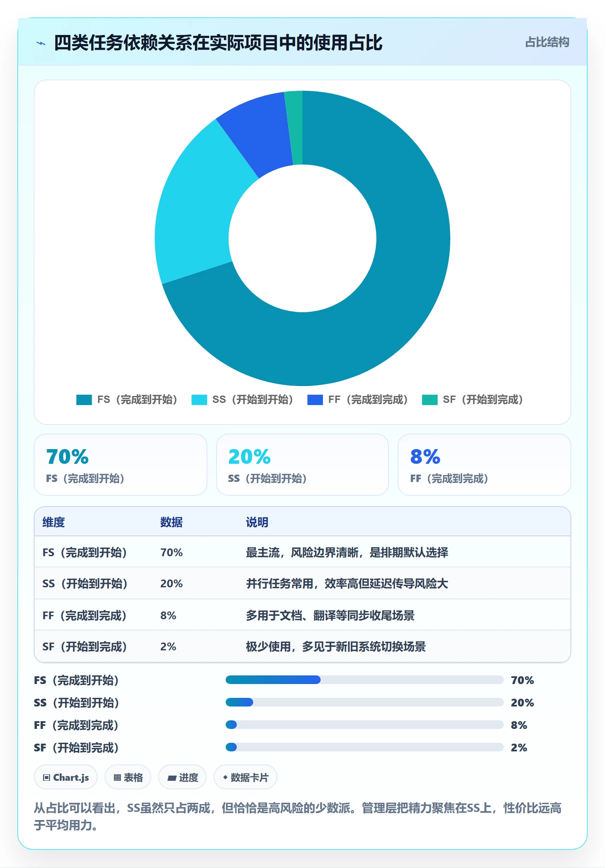Image resolution: width=605 pixels, height=868 pixels.
Task: Toggle the FS legend color swatch
Action: pos(84,400)
